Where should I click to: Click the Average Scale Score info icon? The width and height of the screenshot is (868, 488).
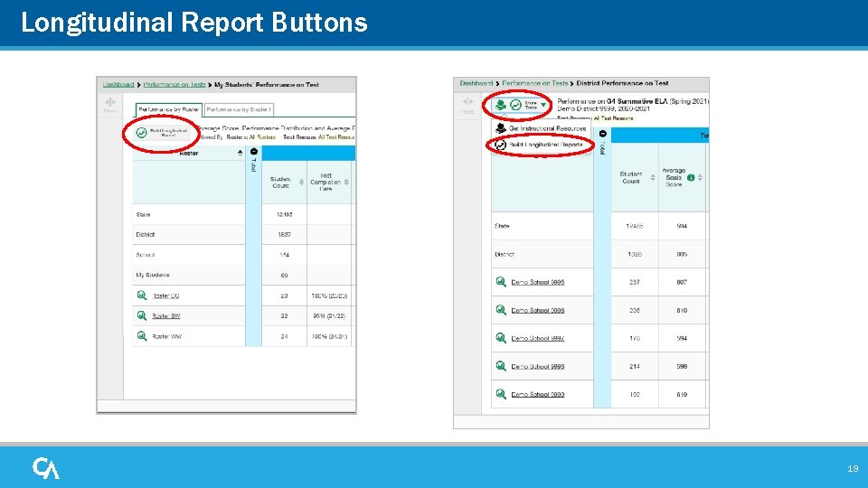690,178
